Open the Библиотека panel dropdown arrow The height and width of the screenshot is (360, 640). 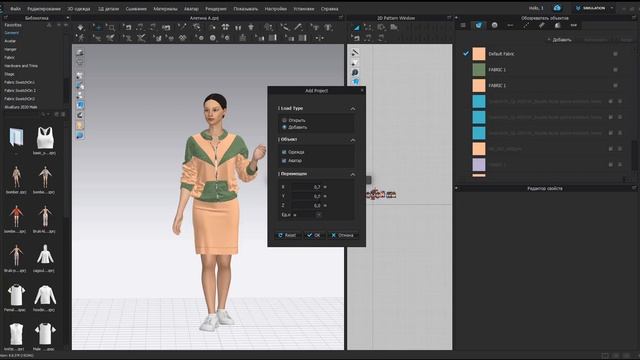click(x=67, y=18)
